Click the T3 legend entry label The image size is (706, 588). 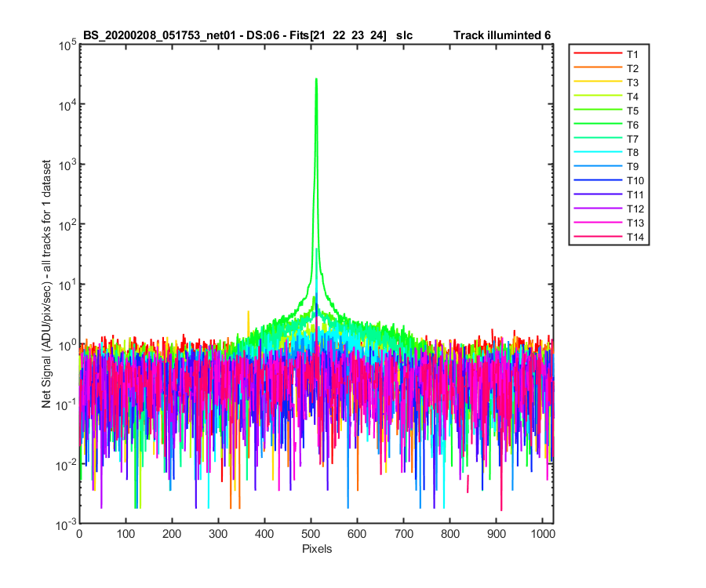[x=632, y=82]
